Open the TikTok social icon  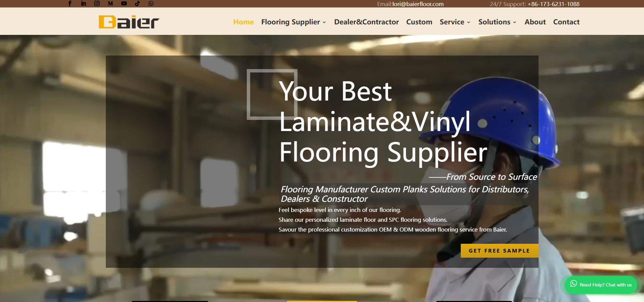pyautogui.click(x=138, y=3)
